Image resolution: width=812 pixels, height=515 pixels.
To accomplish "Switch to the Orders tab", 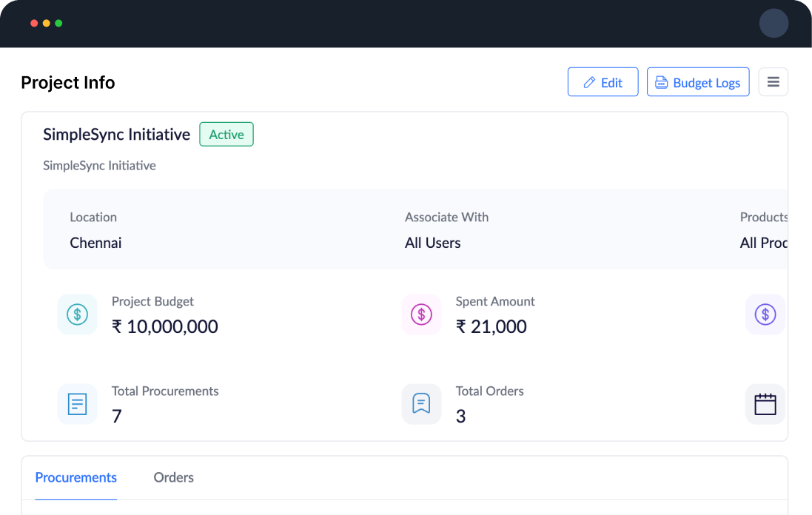I will coord(173,477).
